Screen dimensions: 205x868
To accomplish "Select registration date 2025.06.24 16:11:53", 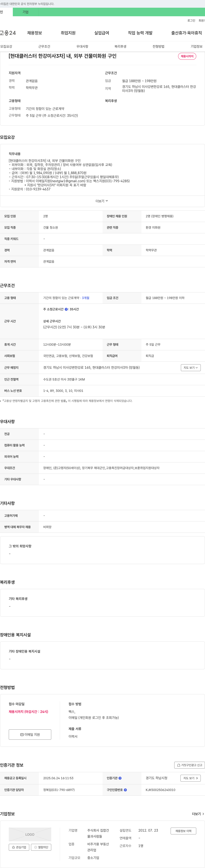I will [58, 778].
